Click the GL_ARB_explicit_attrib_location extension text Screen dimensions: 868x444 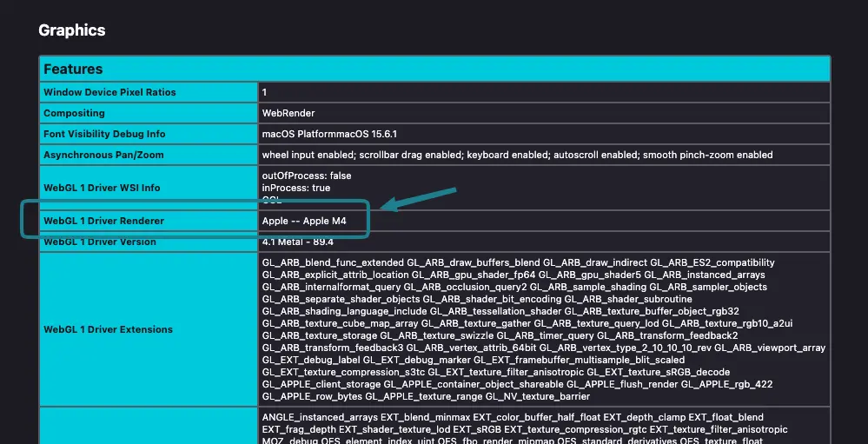[x=335, y=275]
